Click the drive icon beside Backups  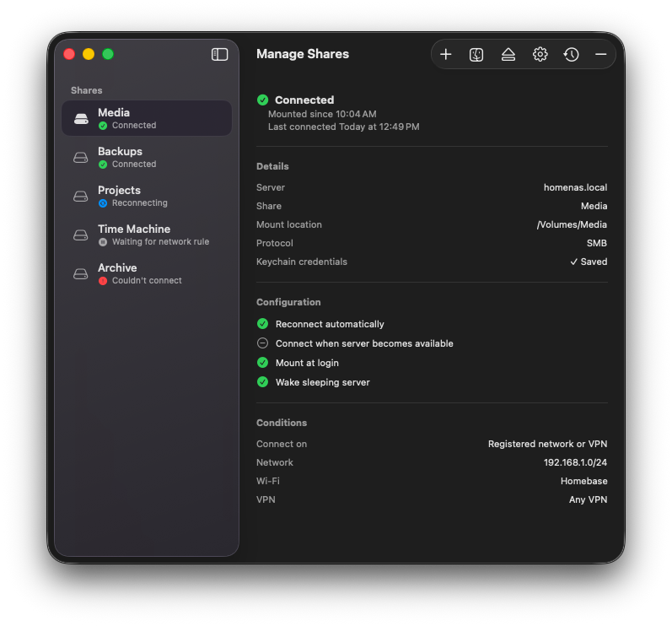click(81, 158)
